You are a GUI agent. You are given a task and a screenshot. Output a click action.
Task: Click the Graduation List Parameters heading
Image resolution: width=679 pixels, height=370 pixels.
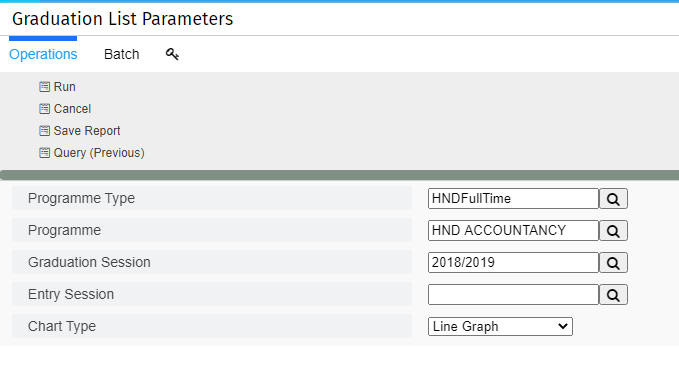pyautogui.click(x=123, y=19)
